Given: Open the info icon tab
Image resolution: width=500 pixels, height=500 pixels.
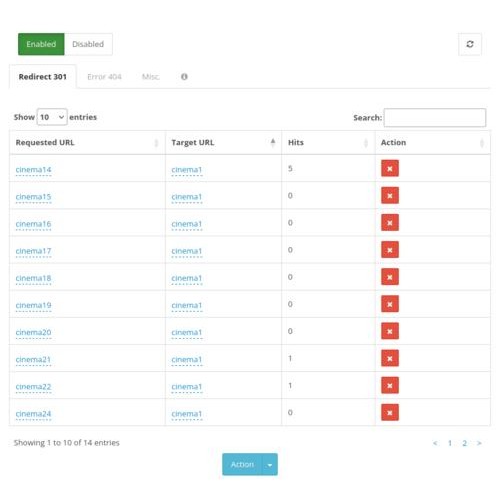Looking at the screenshot, I should 184,77.
